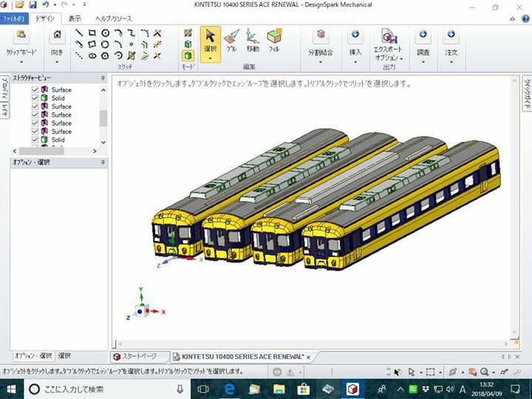Uncheck visibility of the first Surface item
532x399 pixels.
35,89
